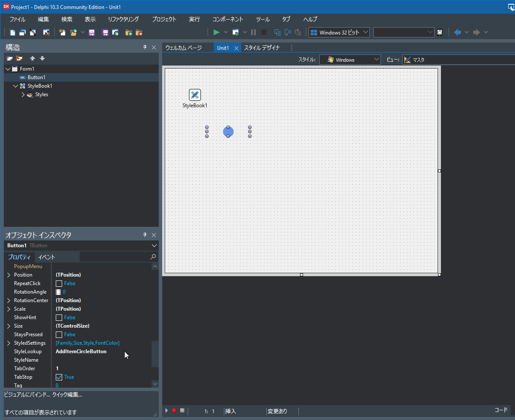Select the StyleBook1 component on the form
The image size is (515, 420).
coord(195,95)
